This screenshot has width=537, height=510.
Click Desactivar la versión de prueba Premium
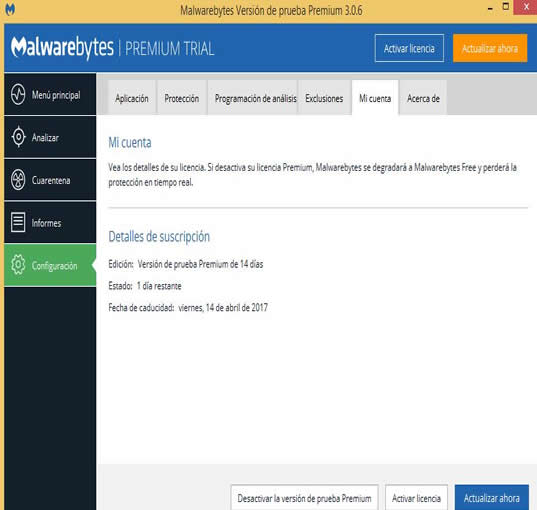[x=304, y=498]
